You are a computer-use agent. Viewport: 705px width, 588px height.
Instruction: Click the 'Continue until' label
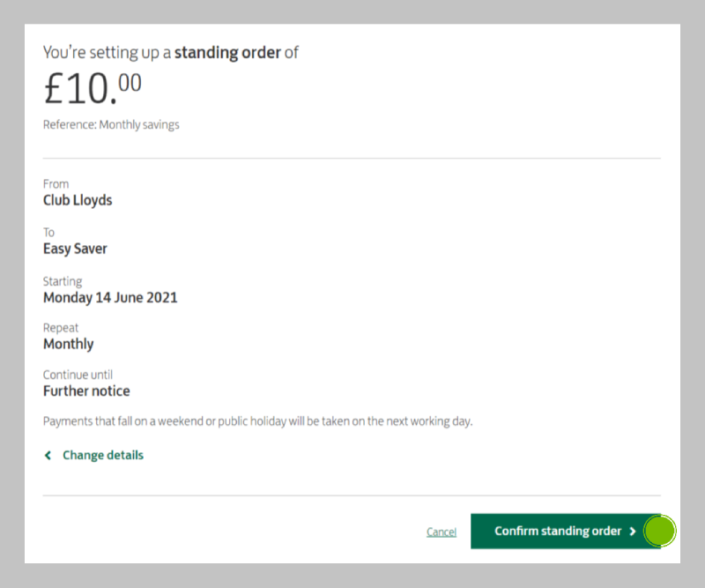pos(78,375)
